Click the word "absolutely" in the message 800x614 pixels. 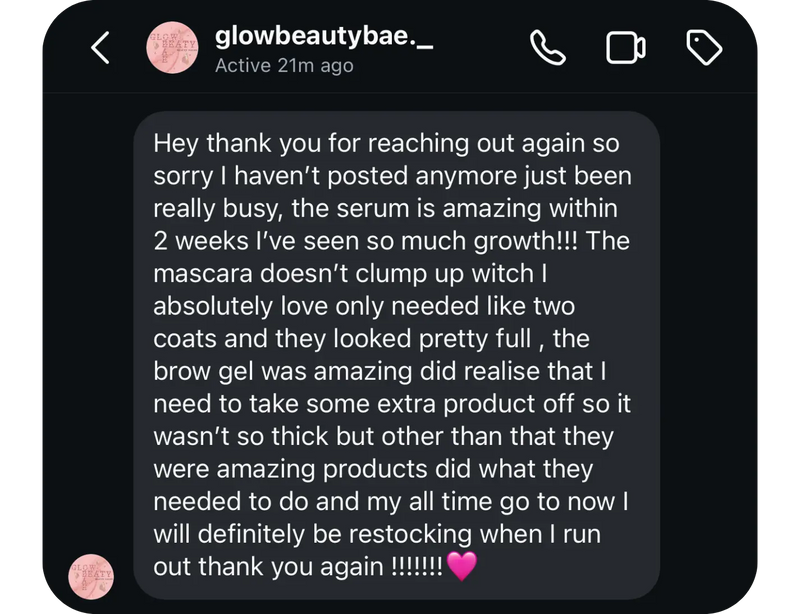click(x=213, y=307)
